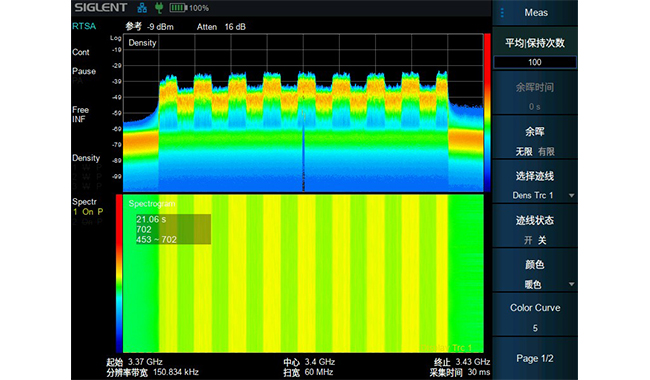Click the spectrogram color scale bar
This screenshot has height=380, width=650.
119,274
